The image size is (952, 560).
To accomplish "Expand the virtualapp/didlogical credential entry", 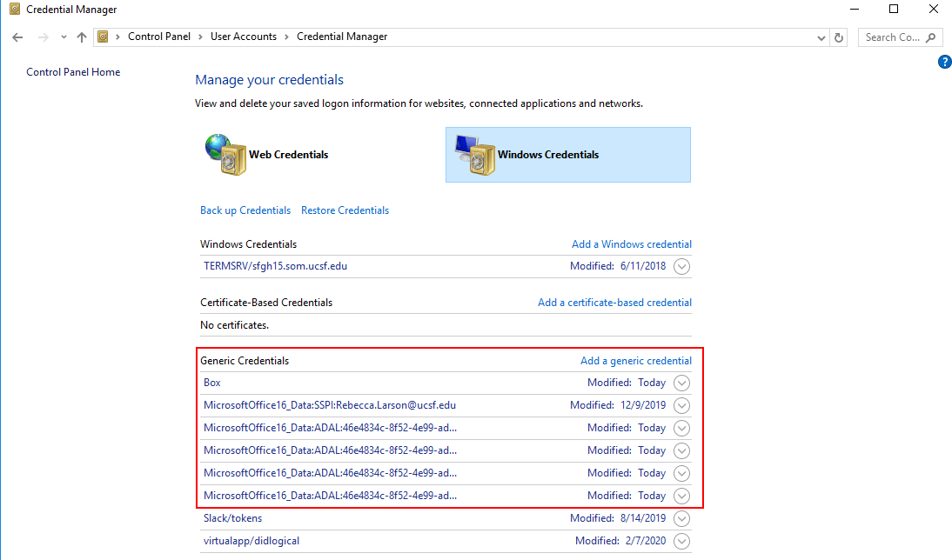I will (x=681, y=540).
